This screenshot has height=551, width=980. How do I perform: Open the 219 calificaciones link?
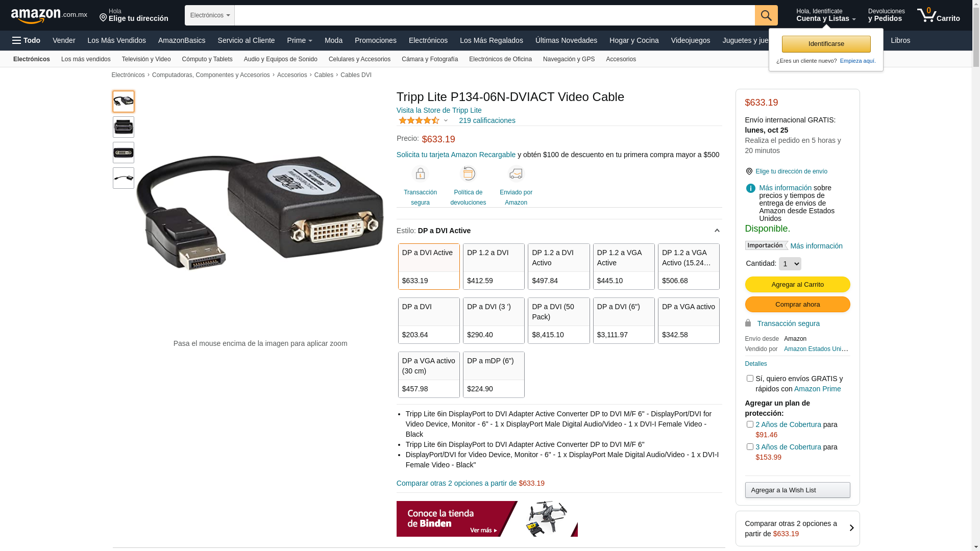tap(487, 120)
